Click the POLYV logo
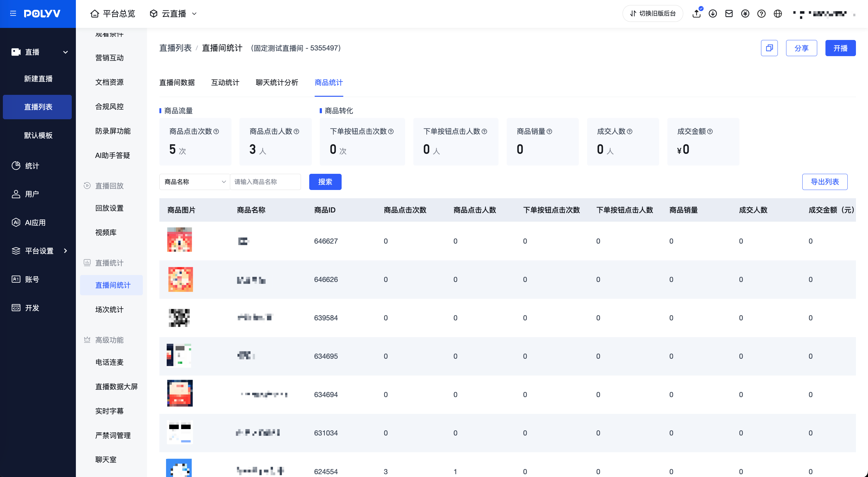 [x=42, y=13]
